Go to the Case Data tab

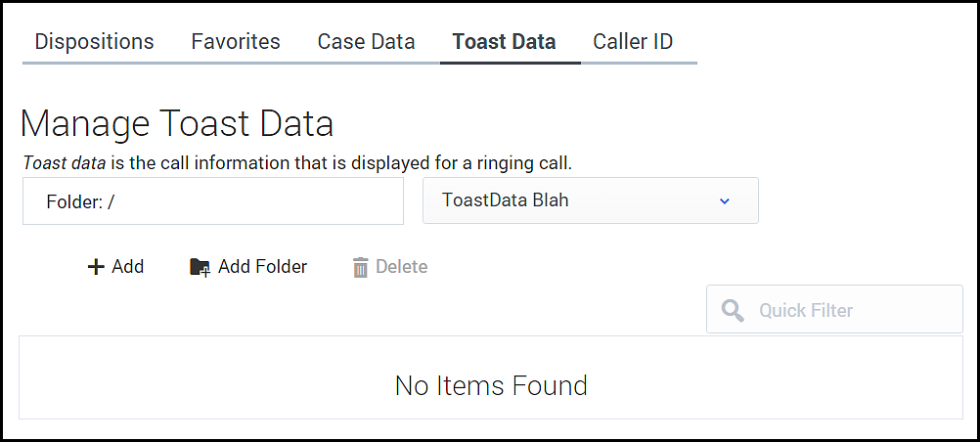coord(366,42)
